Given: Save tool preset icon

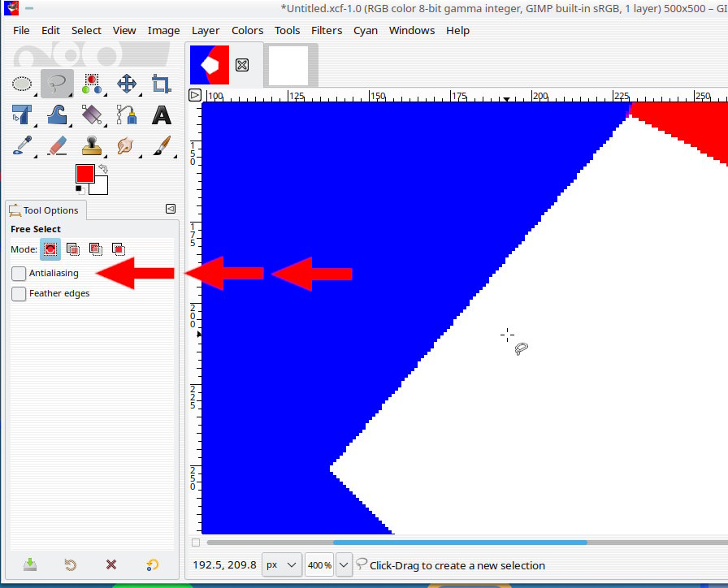Looking at the screenshot, I should coord(30,564).
